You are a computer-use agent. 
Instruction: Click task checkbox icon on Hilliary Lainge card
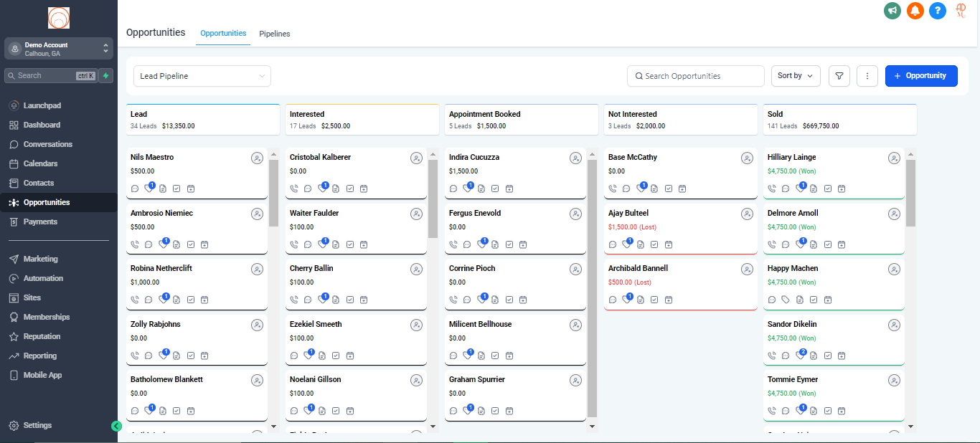tap(828, 189)
